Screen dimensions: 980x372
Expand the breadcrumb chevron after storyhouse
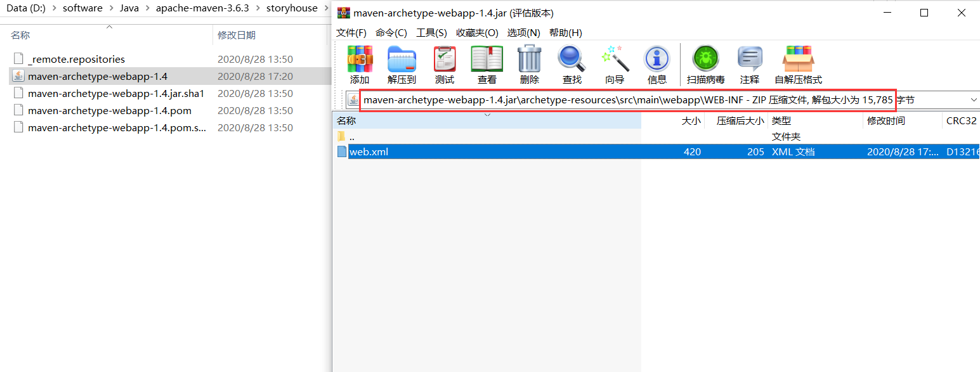click(x=326, y=8)
